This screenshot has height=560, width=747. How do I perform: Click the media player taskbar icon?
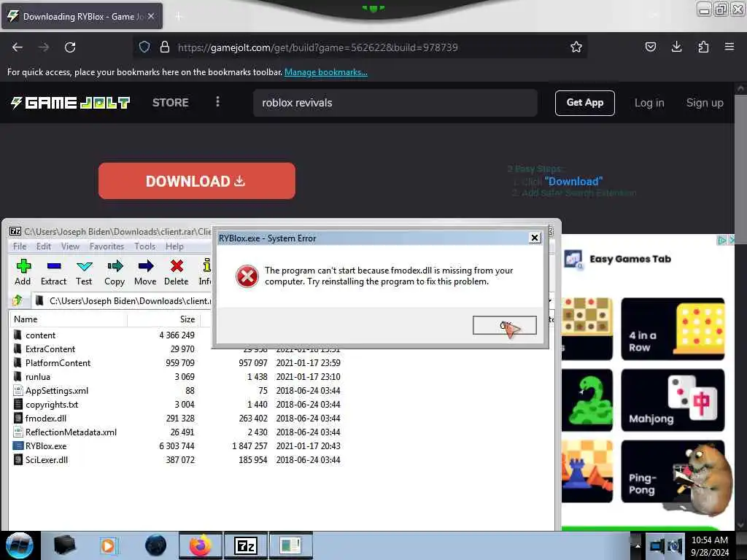(x=109, y=545)
